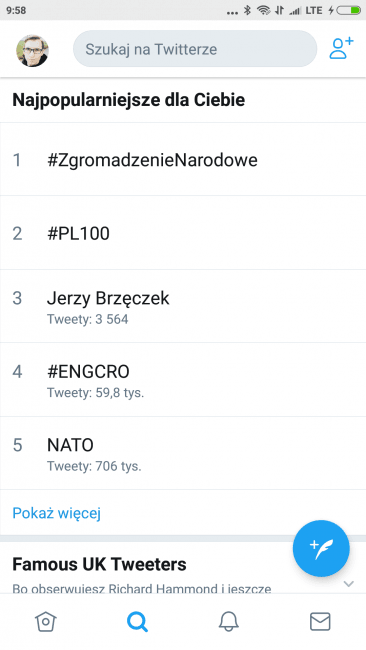Open the Messages envelope icon
The height and width of the screenshot is (650, 366).
tap(320, 621)
